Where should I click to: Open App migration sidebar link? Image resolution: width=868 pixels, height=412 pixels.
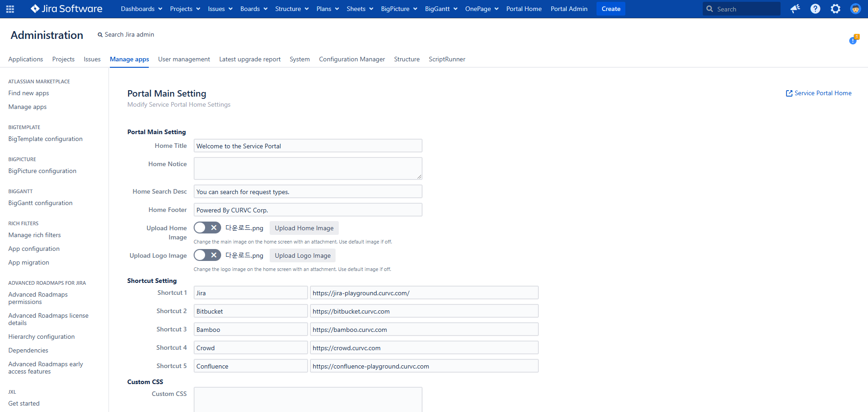(28, 262)
